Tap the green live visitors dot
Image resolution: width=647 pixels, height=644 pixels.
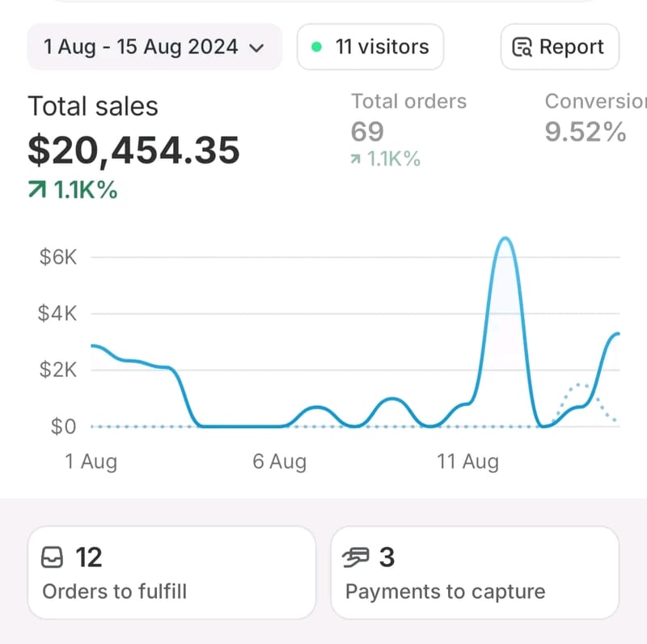coord(316,47)
